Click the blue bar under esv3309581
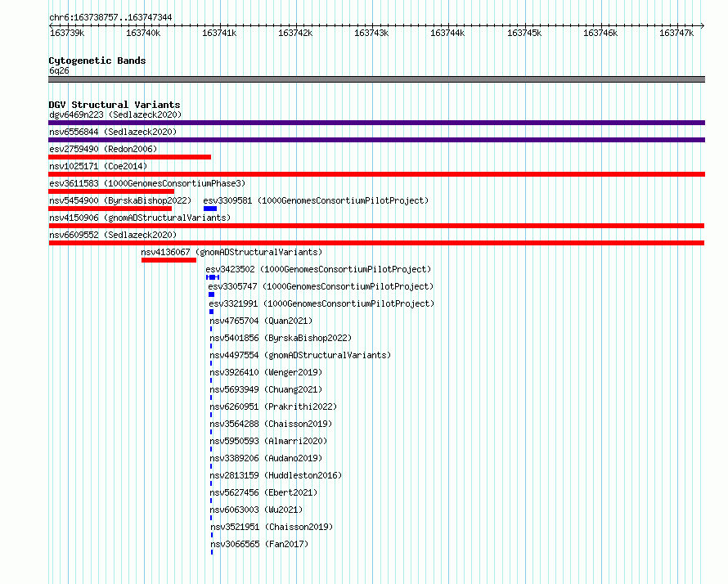Screen dimensions: 728x584 (x=210, y=209)
